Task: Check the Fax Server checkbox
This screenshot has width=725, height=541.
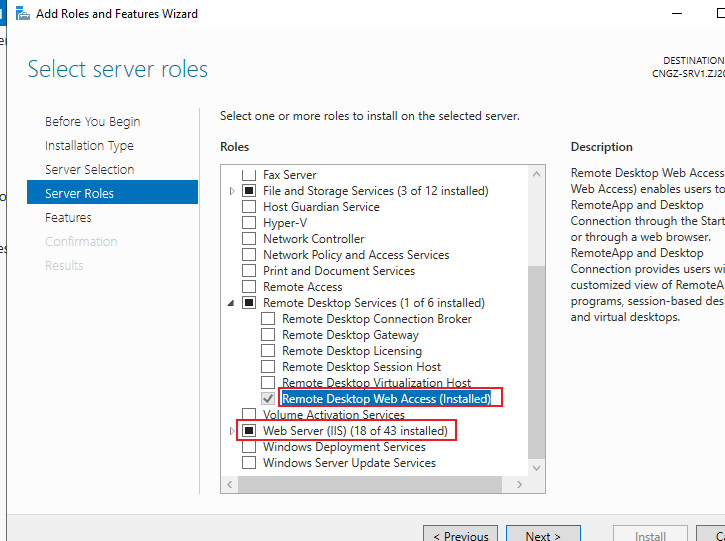Action: tap(249, 175)
